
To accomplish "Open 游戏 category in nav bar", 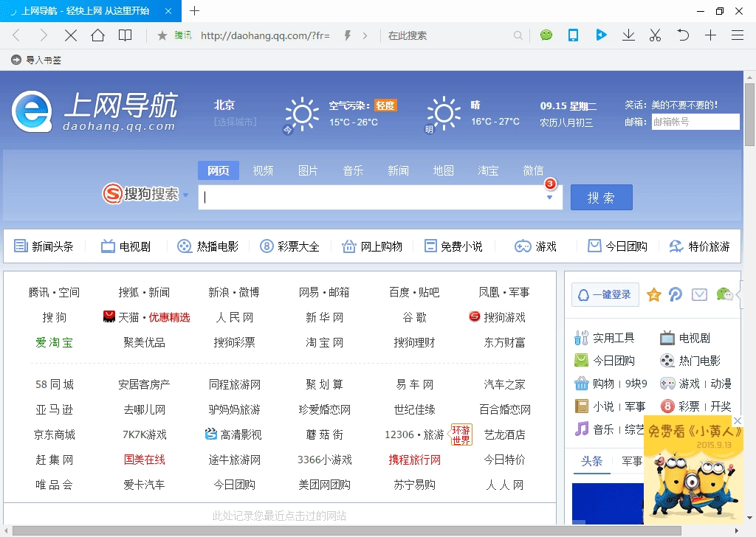I will tap(535, 246).
